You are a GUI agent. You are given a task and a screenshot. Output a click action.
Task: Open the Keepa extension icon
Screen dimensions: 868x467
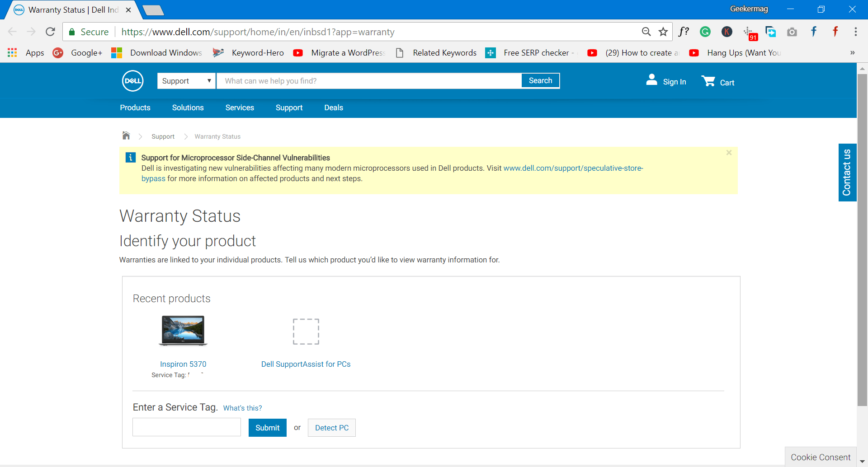[x=726, y=32]
